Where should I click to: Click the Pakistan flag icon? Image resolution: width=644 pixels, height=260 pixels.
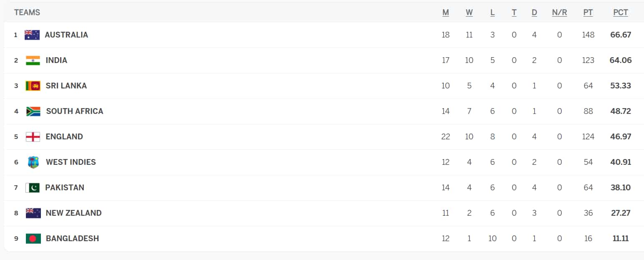coord(33,187)
